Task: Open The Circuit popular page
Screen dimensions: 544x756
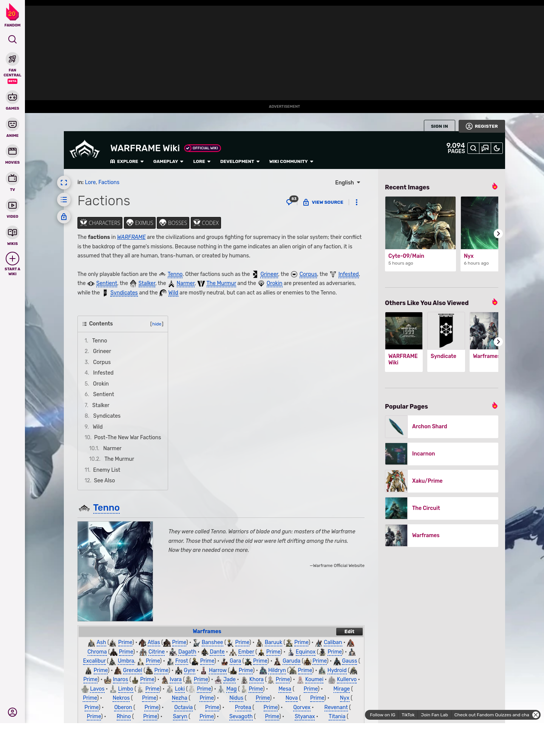Action: click(x=442, y=508)
